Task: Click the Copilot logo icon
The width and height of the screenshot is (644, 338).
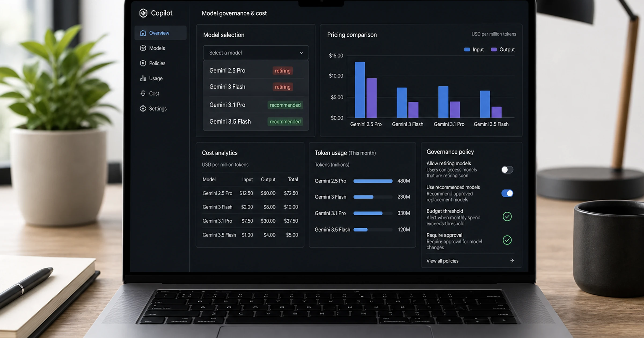Action: click(x=143, y=13)
